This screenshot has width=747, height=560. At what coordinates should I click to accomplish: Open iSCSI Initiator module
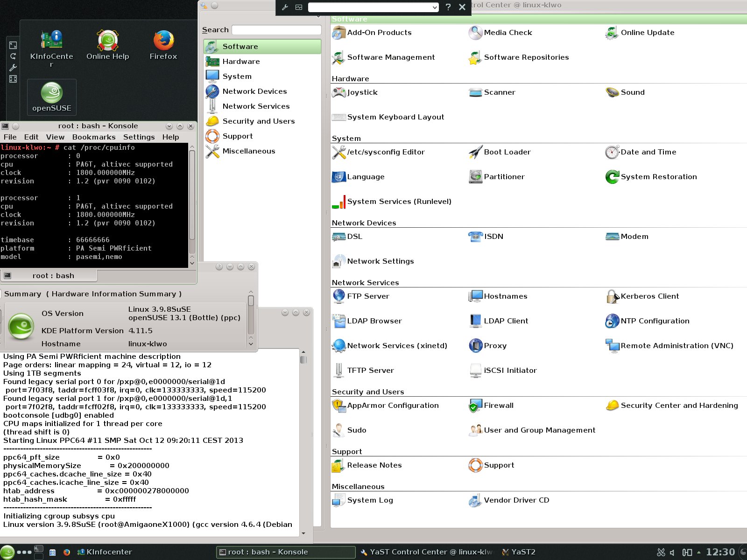(503, 371)
